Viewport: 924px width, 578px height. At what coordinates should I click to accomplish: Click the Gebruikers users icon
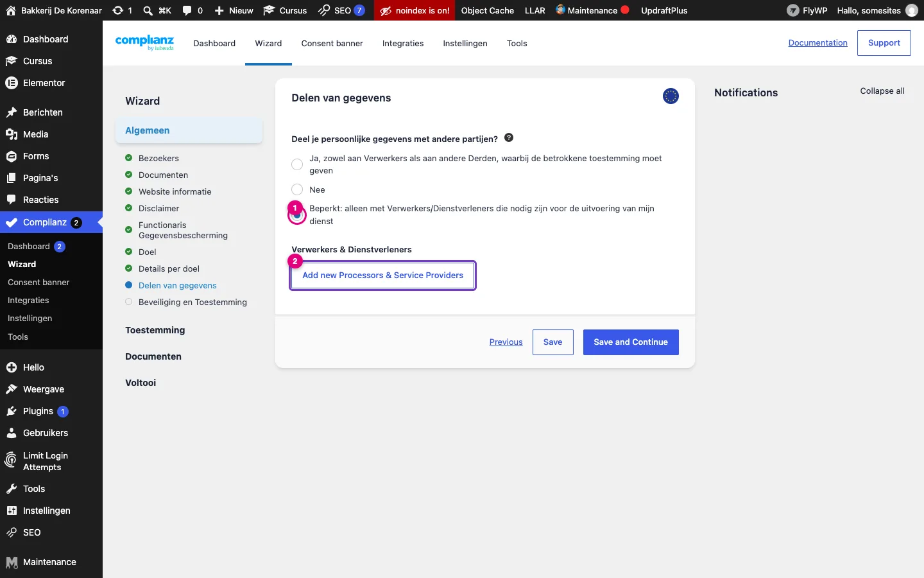[12, 433]
